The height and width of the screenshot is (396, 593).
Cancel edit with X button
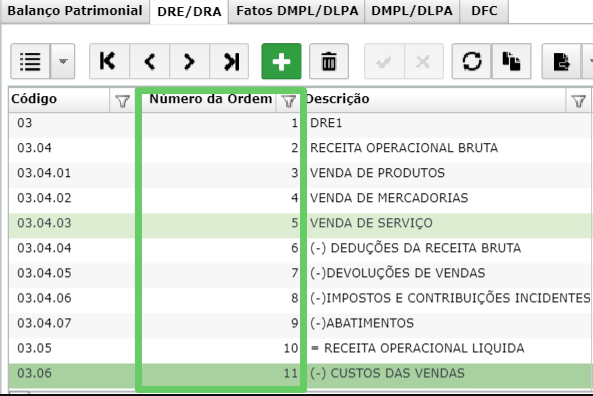coord(424,61)
